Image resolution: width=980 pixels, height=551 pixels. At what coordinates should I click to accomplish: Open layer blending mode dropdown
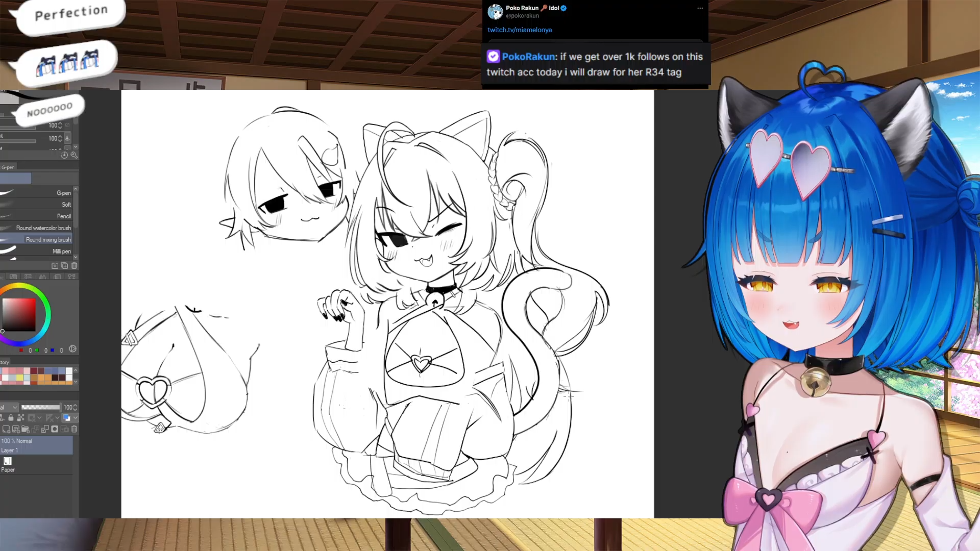coord(9,407)
